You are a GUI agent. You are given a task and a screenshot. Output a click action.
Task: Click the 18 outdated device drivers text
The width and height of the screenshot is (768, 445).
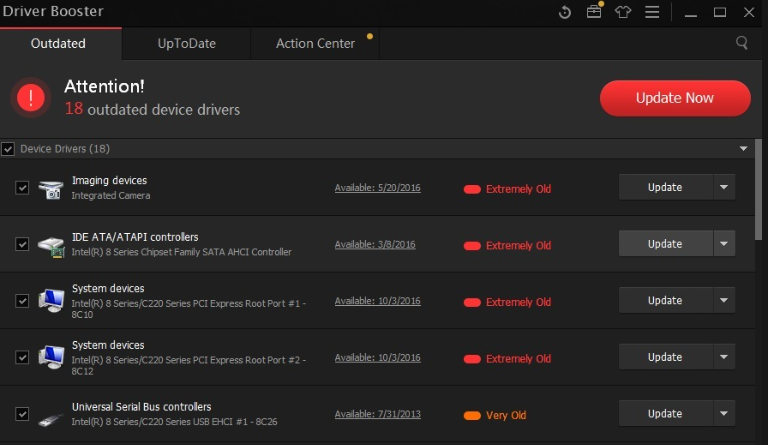coord(152,109)
